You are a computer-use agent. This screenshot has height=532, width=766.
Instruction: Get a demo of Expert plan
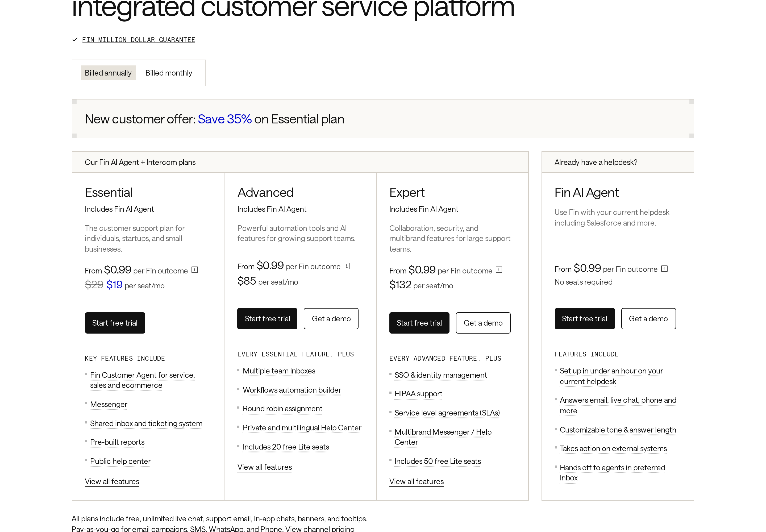point(483,323)
